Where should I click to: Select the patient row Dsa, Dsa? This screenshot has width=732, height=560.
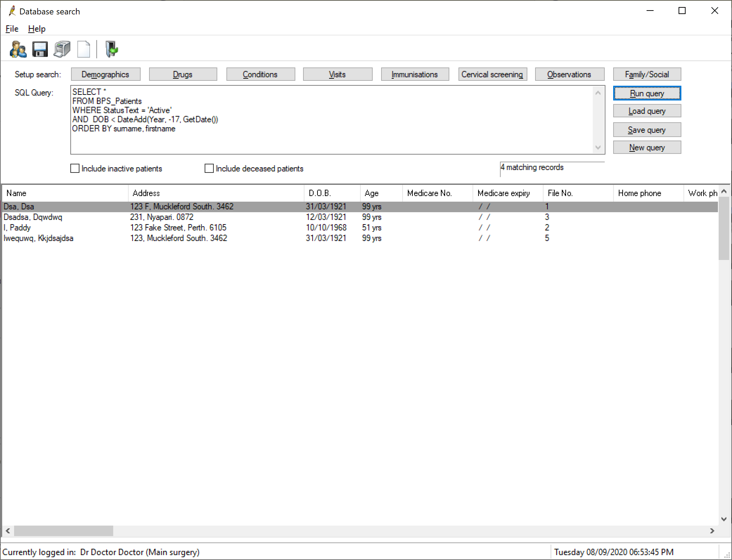tap(360, 207)
